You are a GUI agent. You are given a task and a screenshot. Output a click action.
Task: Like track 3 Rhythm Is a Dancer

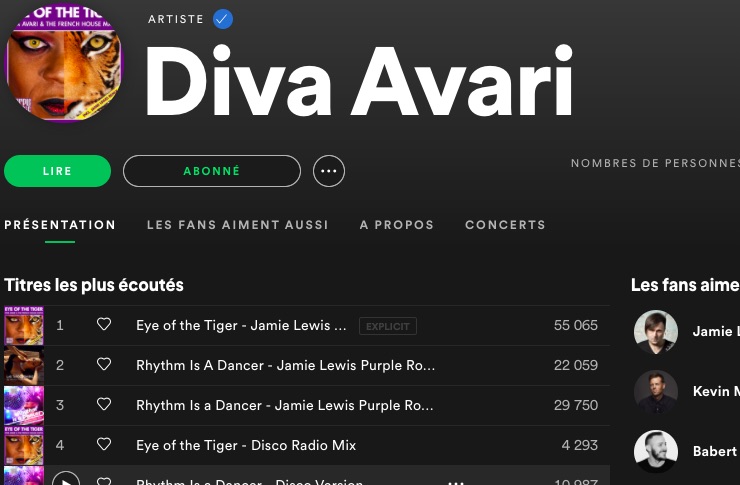(104, 404)
